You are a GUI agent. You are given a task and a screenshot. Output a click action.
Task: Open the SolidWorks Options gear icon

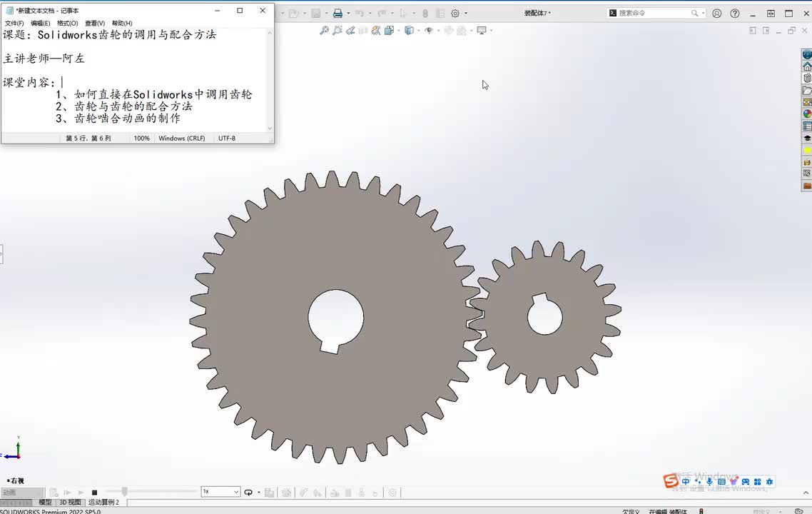(455, 14)
